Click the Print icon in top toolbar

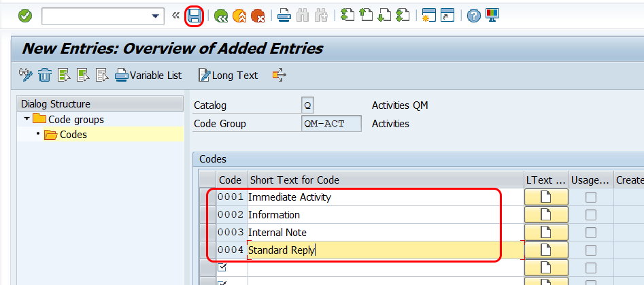point(284,16)
